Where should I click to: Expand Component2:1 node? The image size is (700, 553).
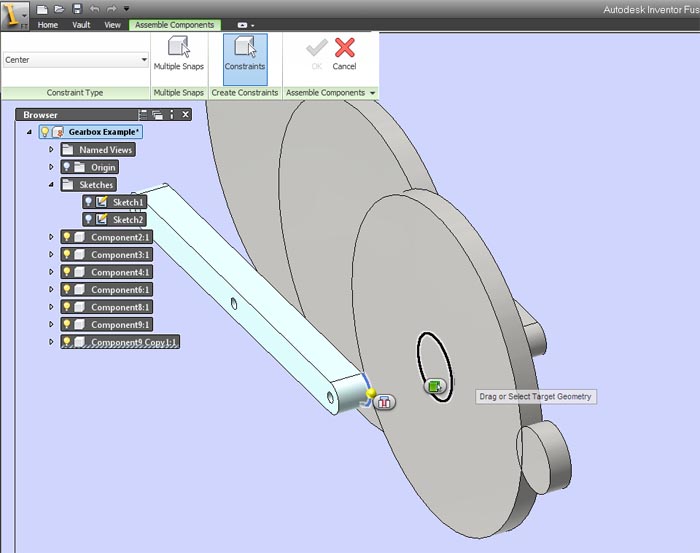click(x=51, y=237)
